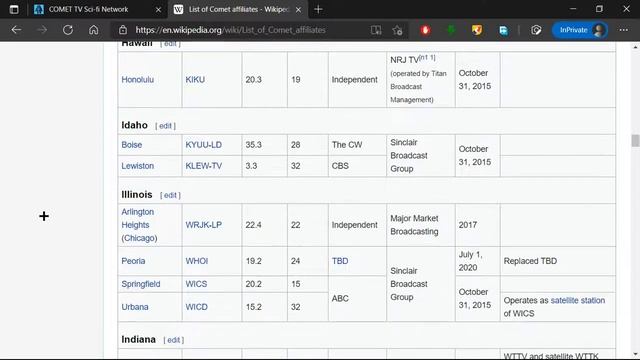Open the blue page extension icon
The width and height of the screenshot is (640, 360).
coord(503,30)
